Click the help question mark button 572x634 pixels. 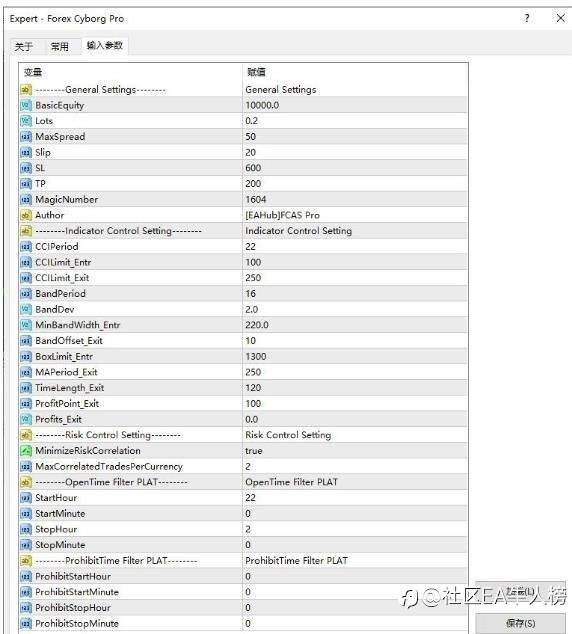click(527, 18)
